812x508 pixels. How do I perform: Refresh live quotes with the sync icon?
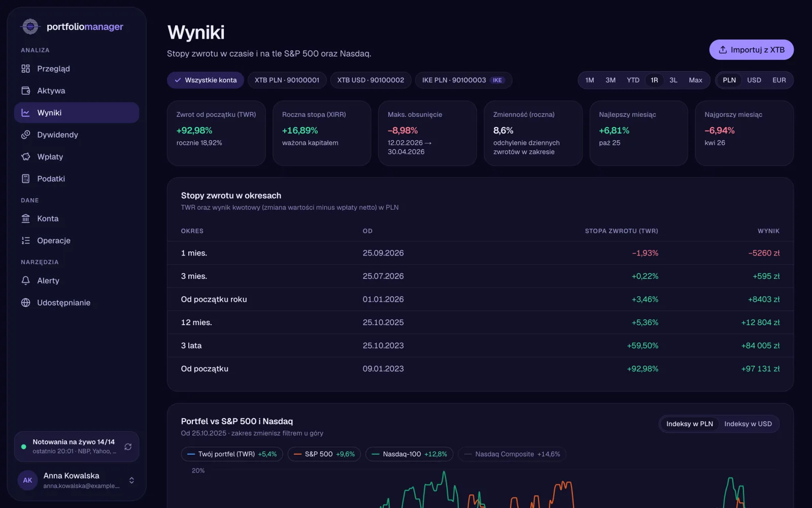[128, 447]
